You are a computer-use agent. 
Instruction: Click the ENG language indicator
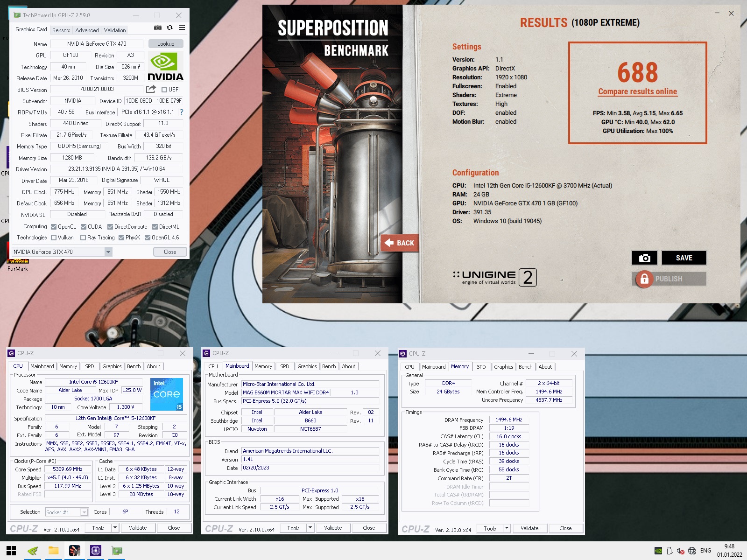pyautogui.click(x=706, y=551)
